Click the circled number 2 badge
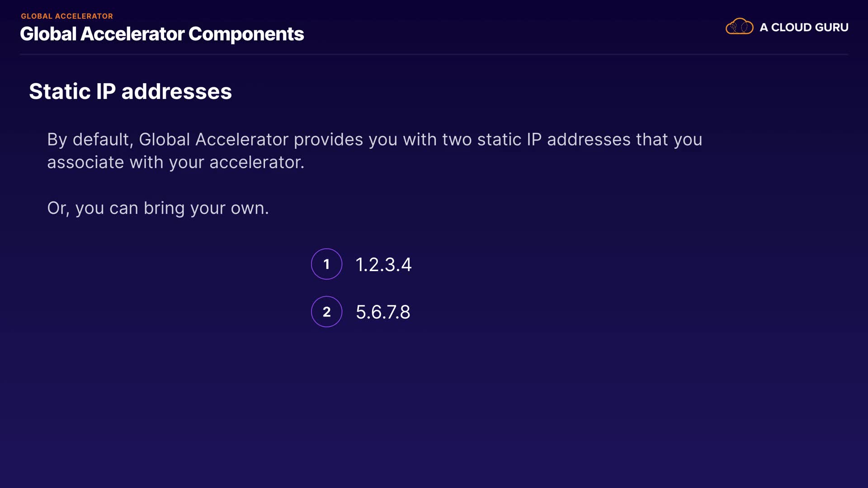 (x=326, y=312)
